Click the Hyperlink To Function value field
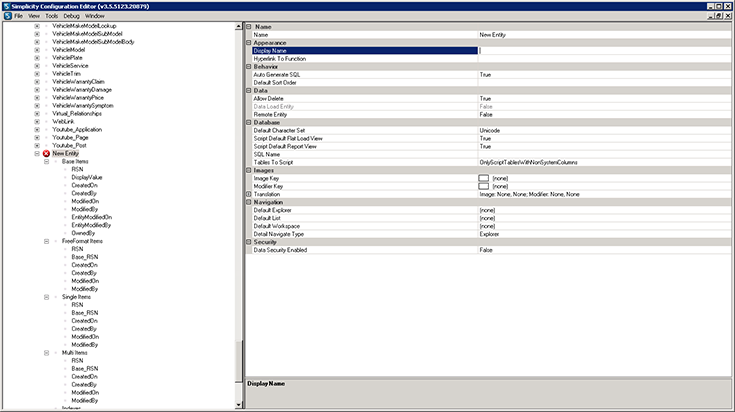Image resolution: width=735 pixels, height=412 pixels. 604,59
